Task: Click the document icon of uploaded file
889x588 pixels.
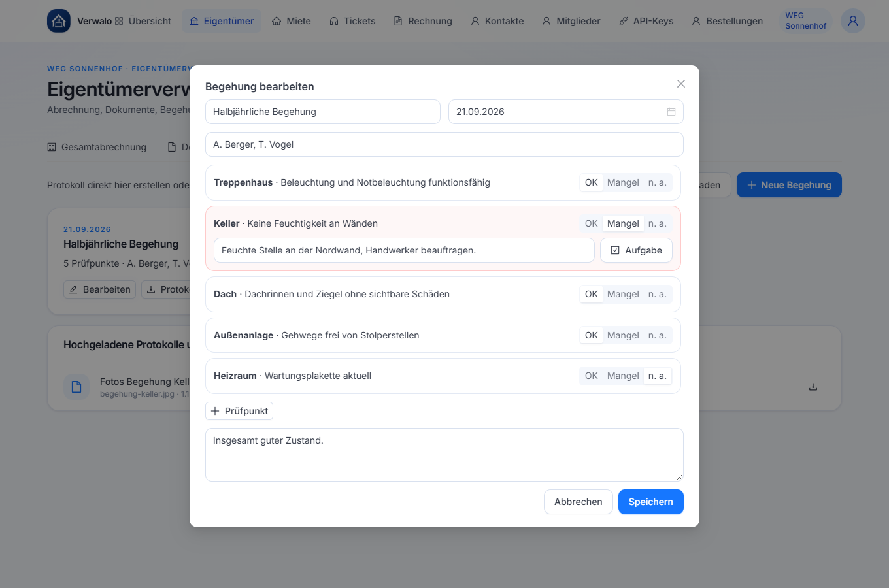Action: (x=76, y=387)
